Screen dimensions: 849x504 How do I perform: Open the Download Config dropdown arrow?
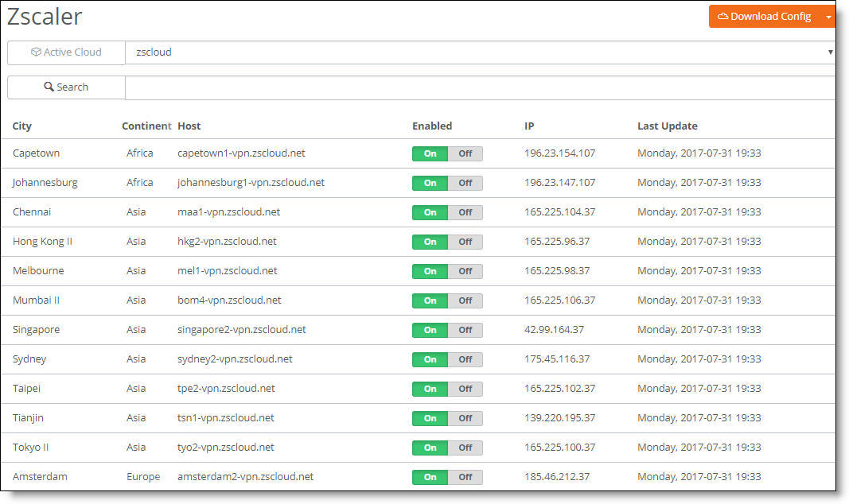point(828,17)
